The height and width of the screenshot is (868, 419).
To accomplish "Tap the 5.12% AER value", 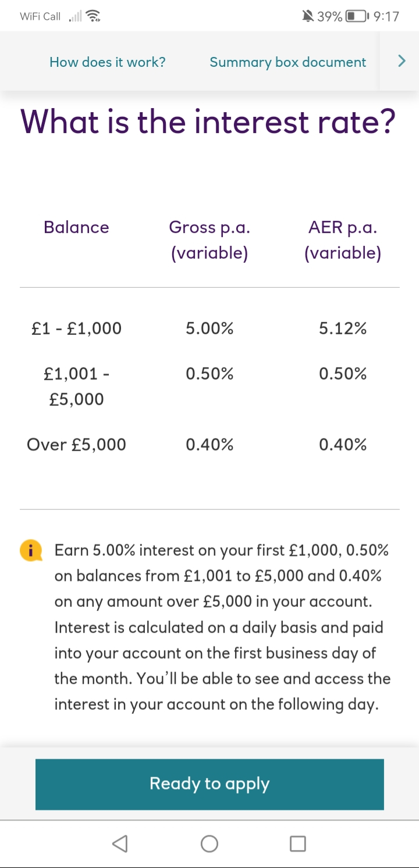I will 343,328.
